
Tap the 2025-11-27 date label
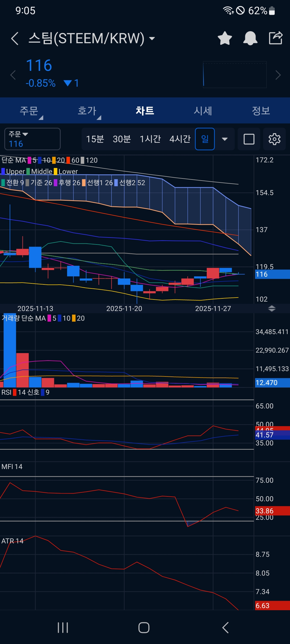(x=213, y=309)
